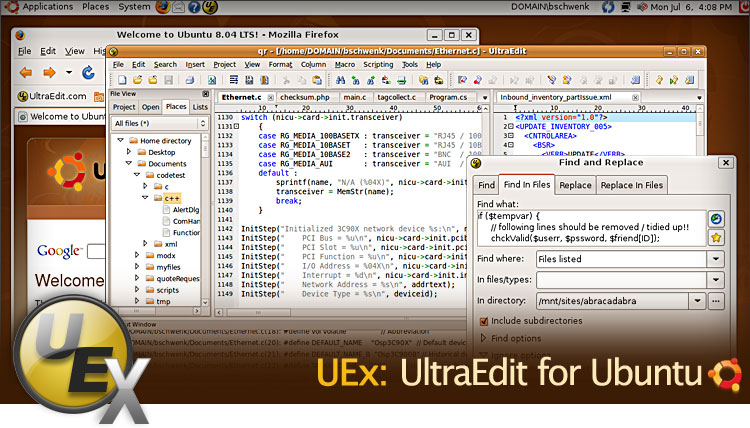
Task: Click the New file toolbar icon
Action: (122, 80)
